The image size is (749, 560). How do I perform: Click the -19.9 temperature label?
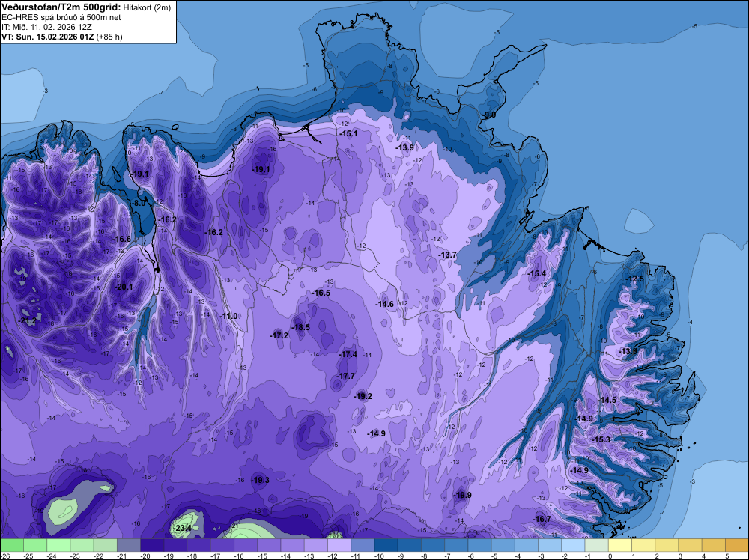click(x=462, y=495)
